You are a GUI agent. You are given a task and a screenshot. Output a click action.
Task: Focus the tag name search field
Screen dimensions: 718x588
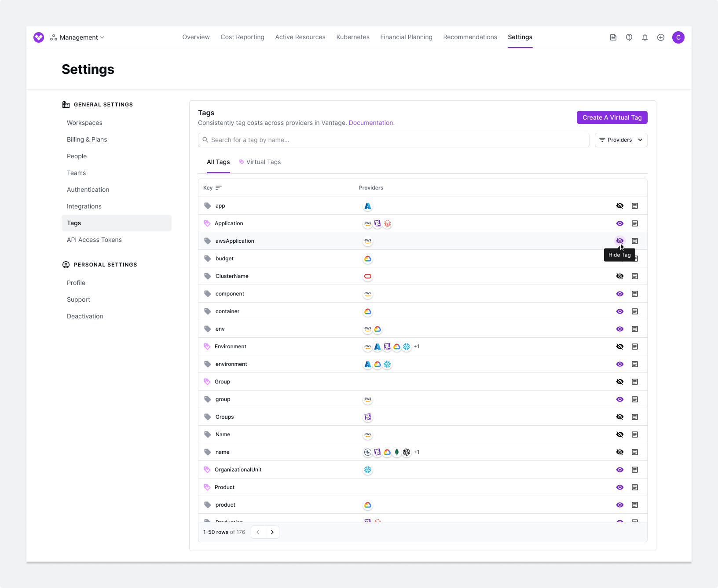tap(394, 140)
